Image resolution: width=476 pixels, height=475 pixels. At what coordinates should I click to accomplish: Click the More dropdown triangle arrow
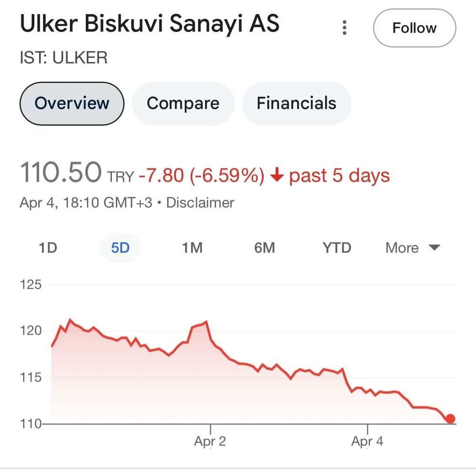pos(435,247)
